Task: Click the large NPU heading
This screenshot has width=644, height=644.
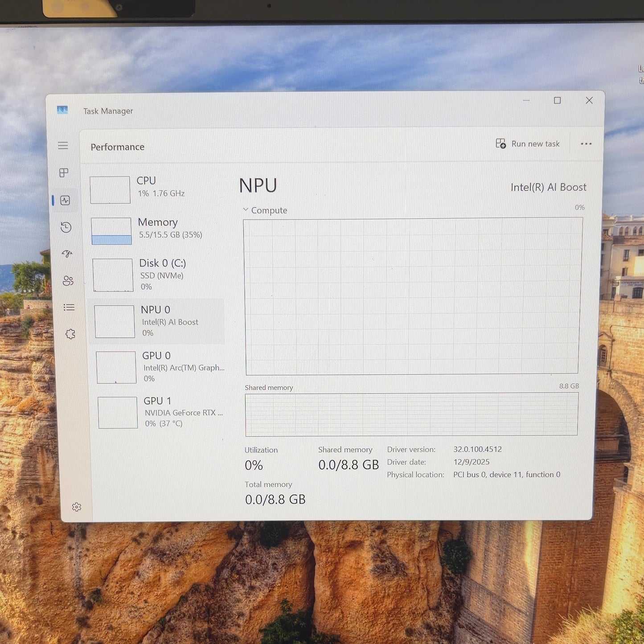Action: (x=258, y=185)
